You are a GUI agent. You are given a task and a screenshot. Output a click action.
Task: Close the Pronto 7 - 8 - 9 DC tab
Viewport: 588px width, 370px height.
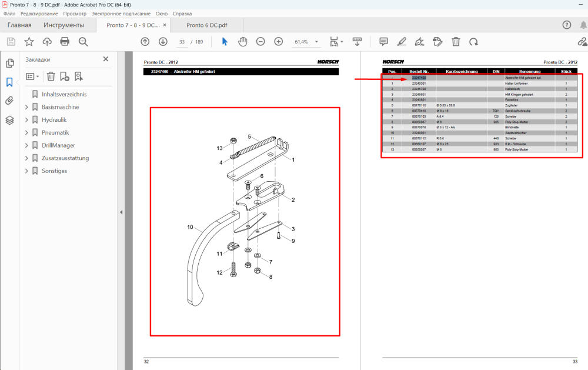(165, 25)
